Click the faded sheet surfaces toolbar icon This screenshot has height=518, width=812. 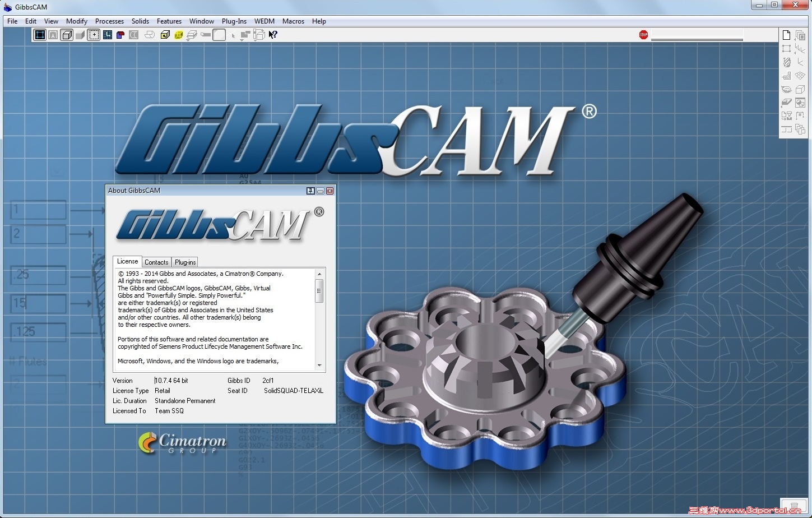[150, 35]
